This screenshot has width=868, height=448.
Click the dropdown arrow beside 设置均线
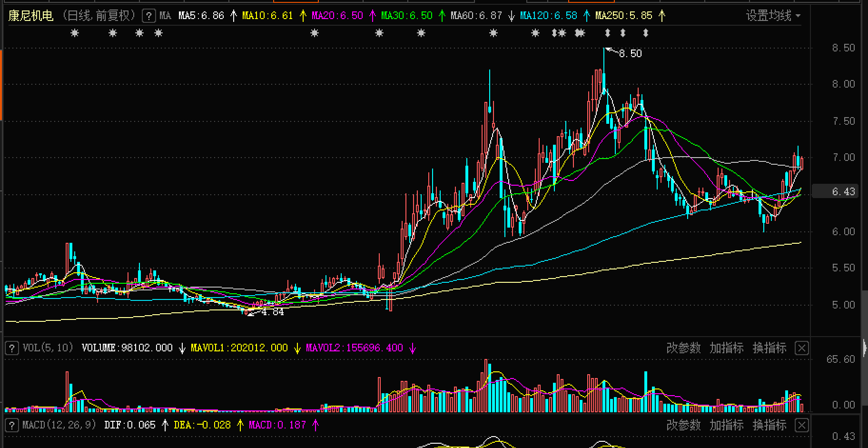[798, 16]
